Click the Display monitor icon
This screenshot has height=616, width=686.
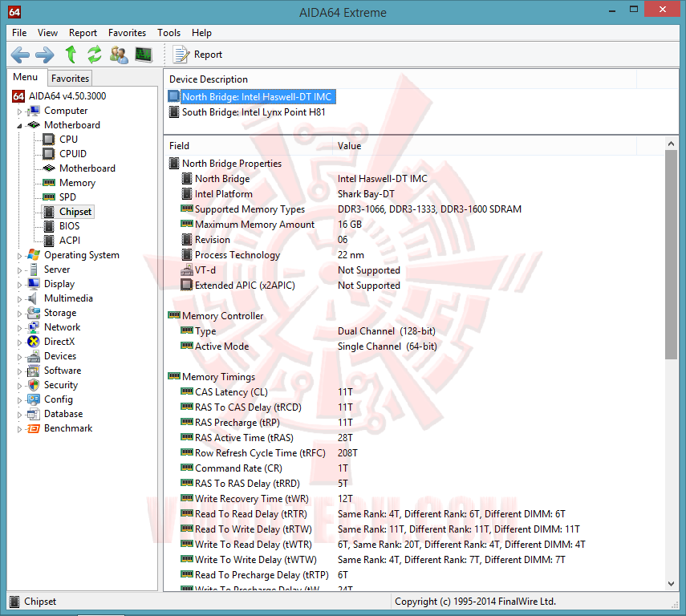pos(33,283)
